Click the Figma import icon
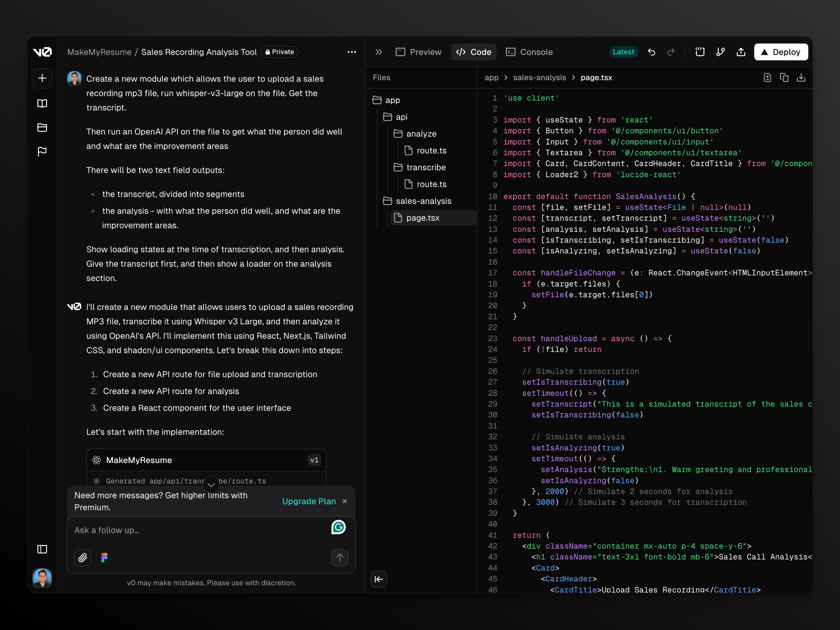This screenshot has height=630, width=840. 104,557
